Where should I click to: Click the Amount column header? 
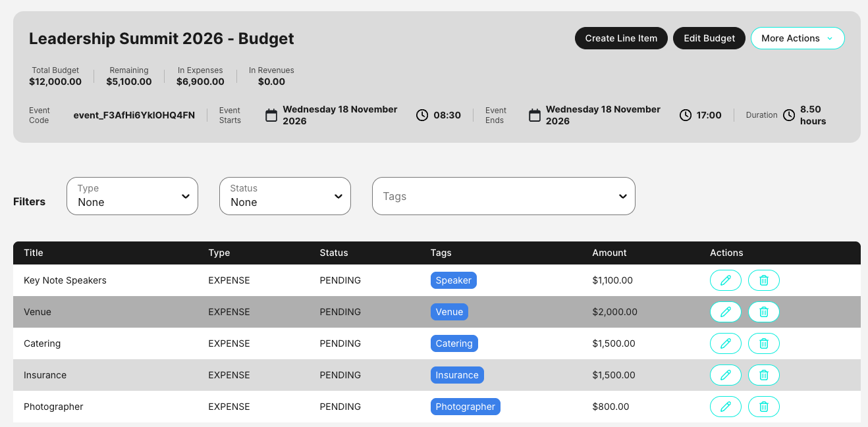click(x=610, y=253)
